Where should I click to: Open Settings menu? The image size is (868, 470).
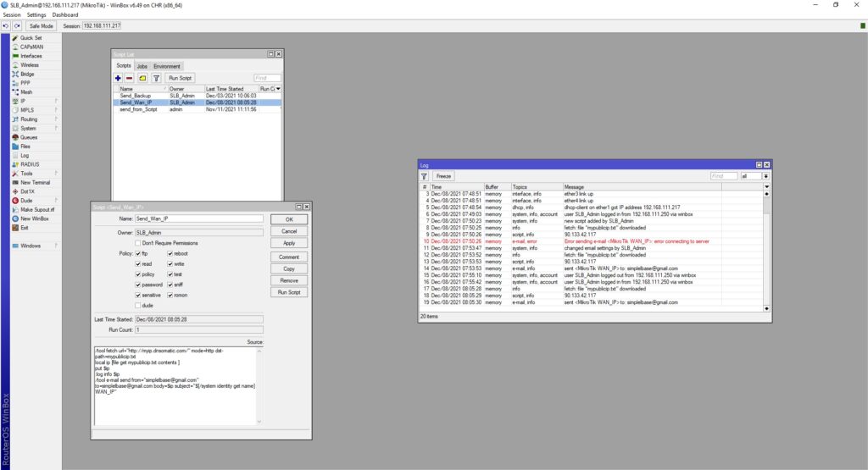[x=36, y=15]
